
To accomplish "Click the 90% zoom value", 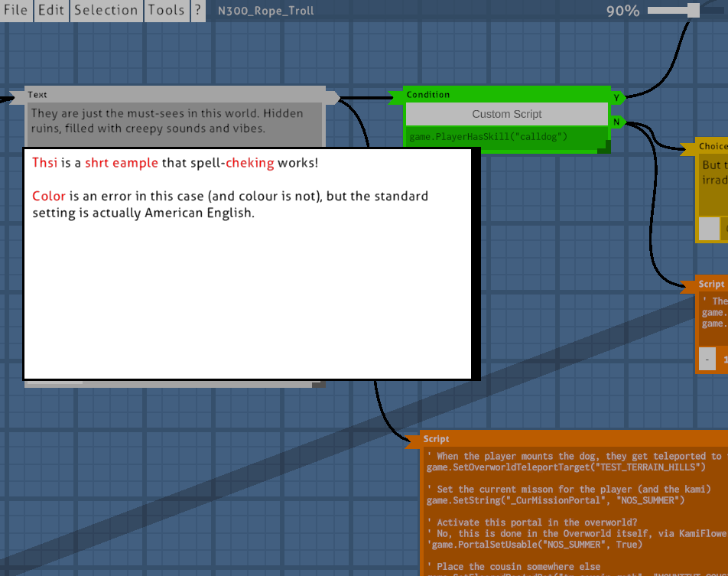I will tap(622, 11).
